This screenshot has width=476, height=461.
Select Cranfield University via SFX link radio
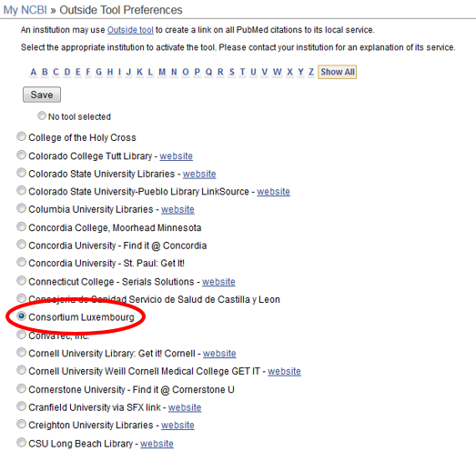pos(21,406)
